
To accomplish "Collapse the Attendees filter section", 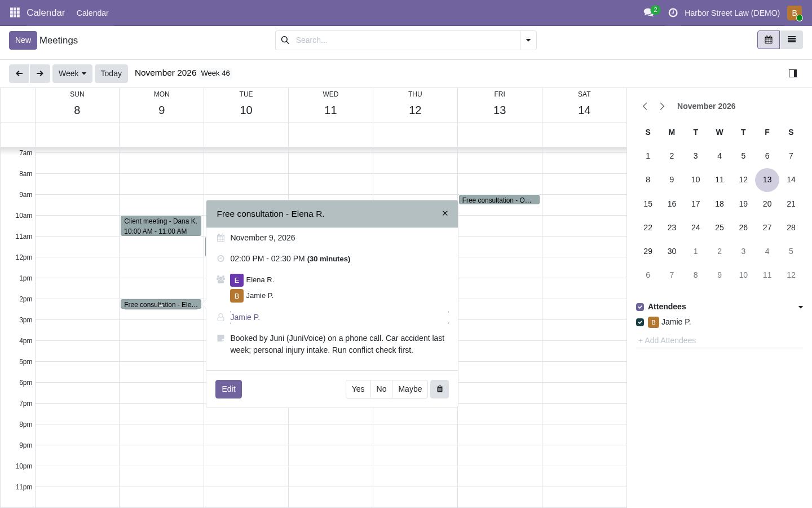I will pos(800,307).
